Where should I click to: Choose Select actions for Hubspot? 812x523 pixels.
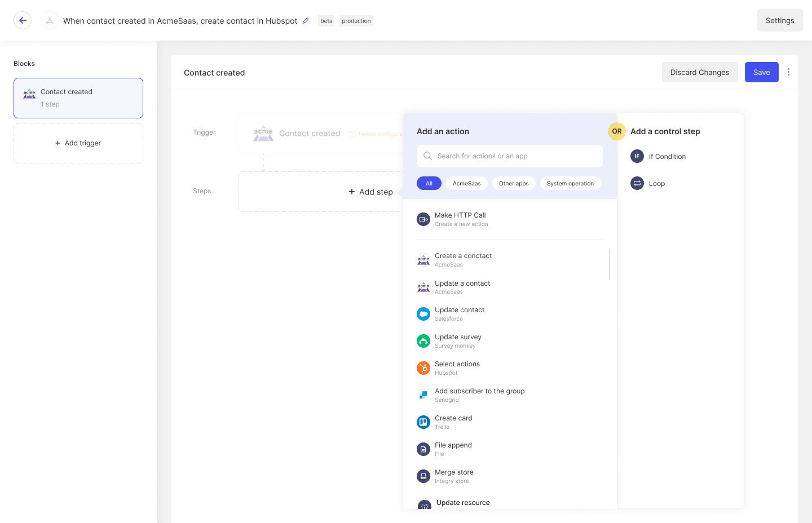coord(510,368)
